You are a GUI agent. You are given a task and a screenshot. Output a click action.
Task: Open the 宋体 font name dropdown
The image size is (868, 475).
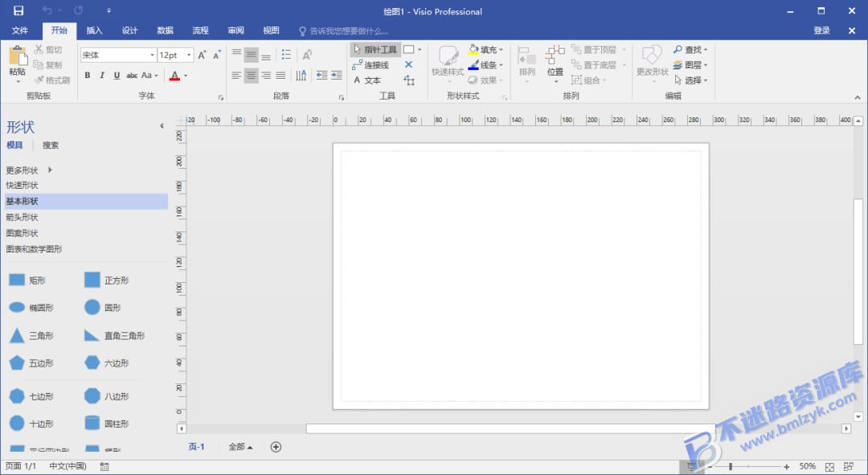pos(152,55)
